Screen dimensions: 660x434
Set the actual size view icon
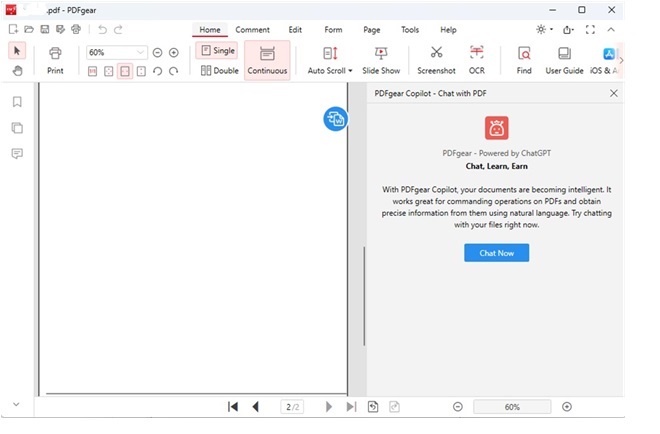click(92, 71)
